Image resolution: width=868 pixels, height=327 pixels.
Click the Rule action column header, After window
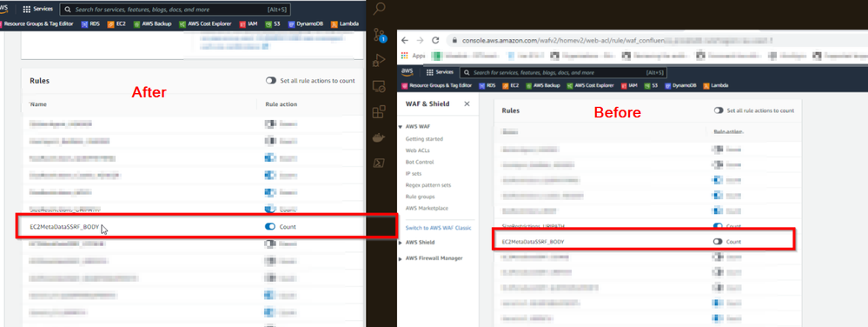click(282, 104)
